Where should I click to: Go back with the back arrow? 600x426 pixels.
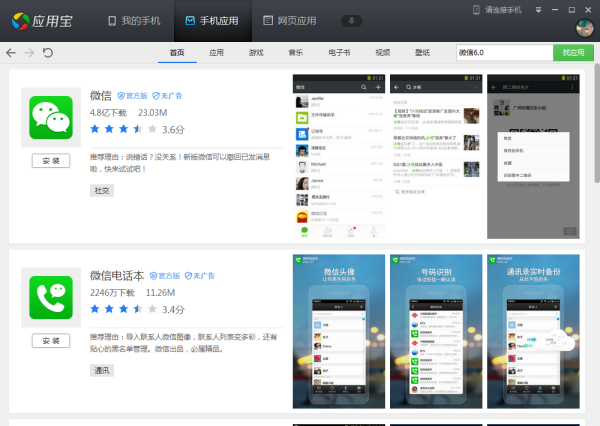click(x=11, y=52)
